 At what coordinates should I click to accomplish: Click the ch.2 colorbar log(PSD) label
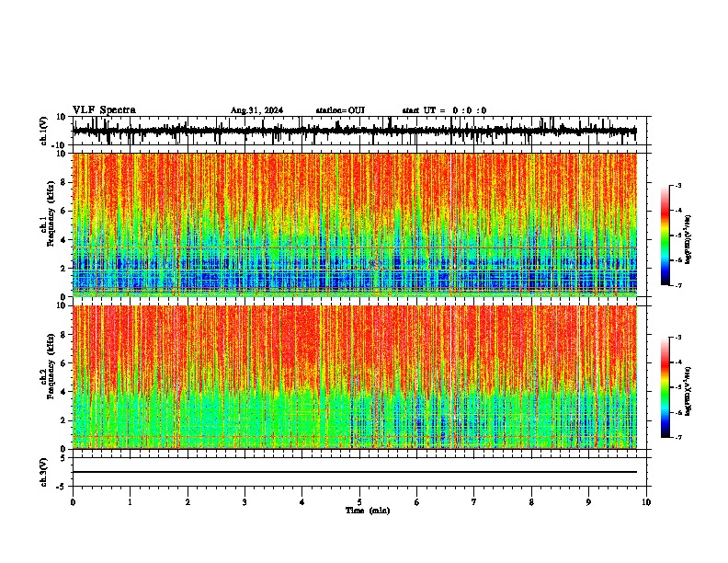[688, 391]
